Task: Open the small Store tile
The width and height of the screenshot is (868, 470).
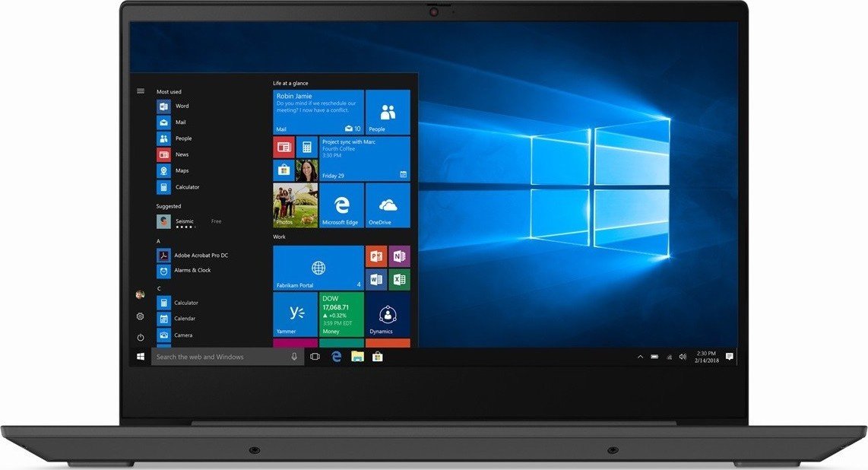Action: (x=284, y=170)
